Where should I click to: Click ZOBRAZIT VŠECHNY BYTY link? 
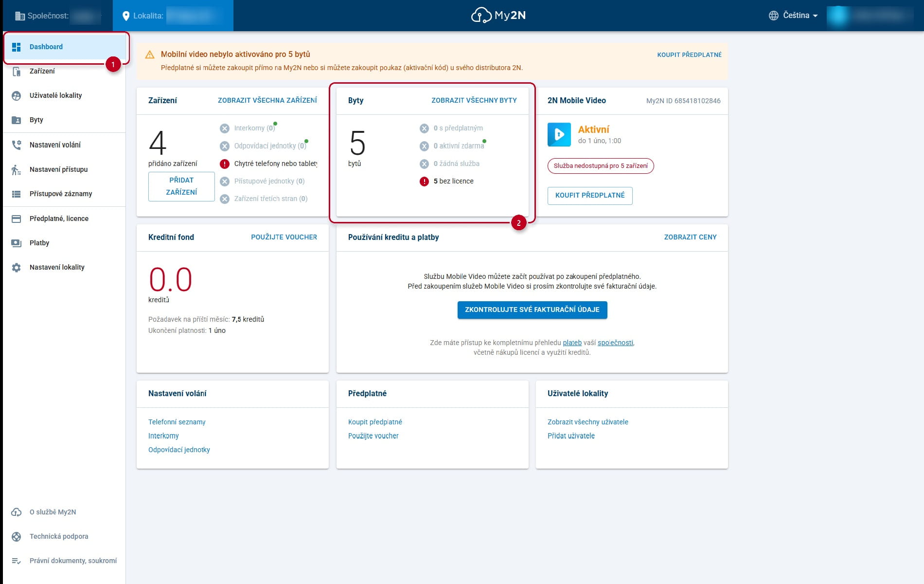[474, 101]
